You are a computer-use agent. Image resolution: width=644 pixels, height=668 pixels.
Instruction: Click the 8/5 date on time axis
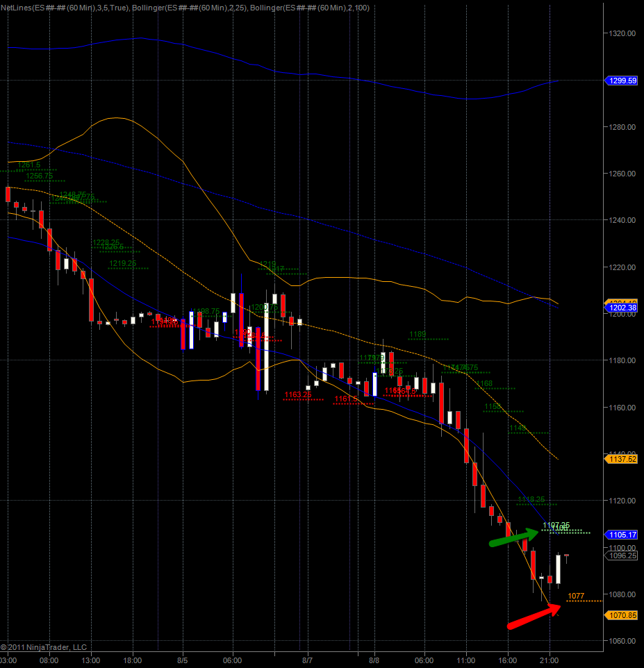(x=183, y=660)
